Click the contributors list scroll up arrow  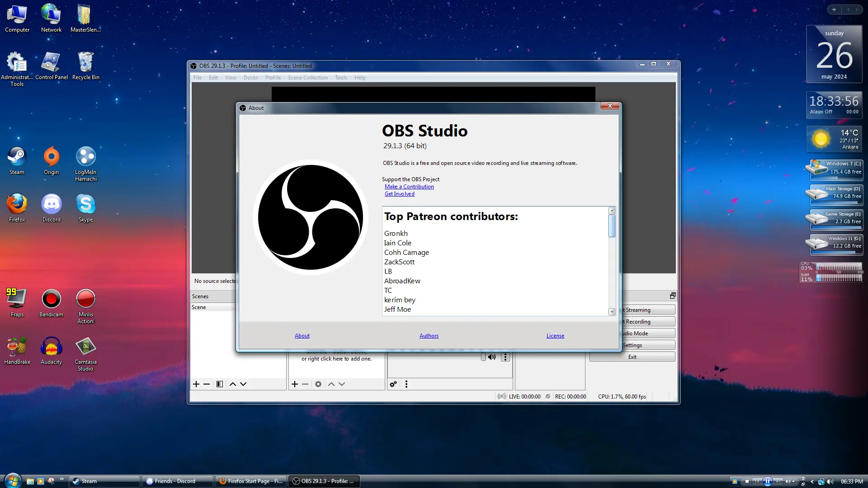point(612,211)
